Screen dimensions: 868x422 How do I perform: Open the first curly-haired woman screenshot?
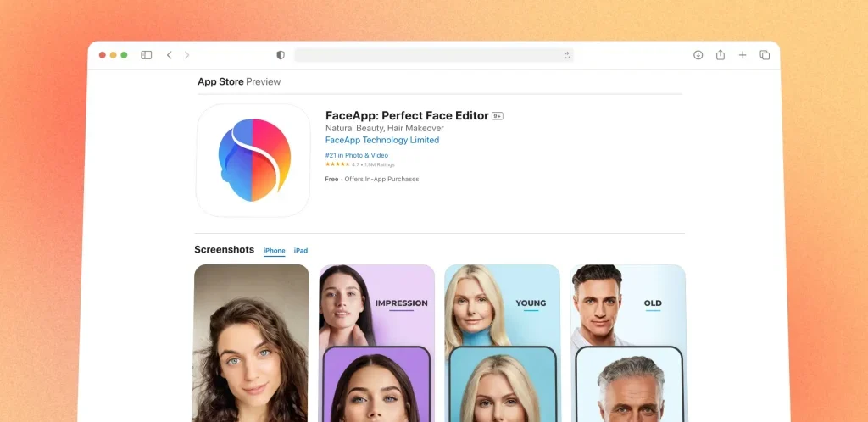tap(251, 343)
